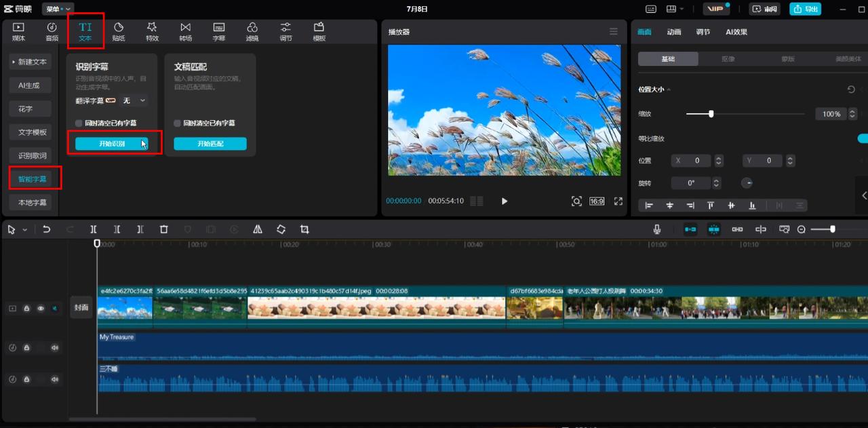Open the 贴纸 stickers panel
The image size is (868, 428).
coord(118,31)
